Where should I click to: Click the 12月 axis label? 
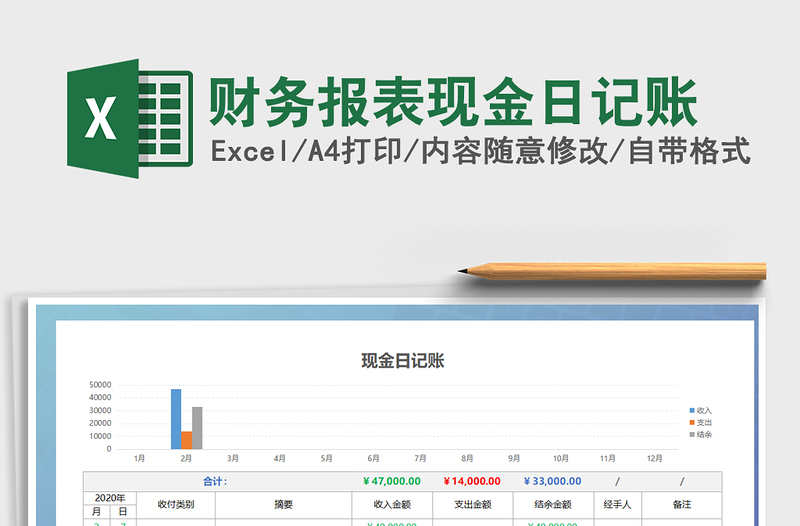pyautogui.click(x=655, y=458)
